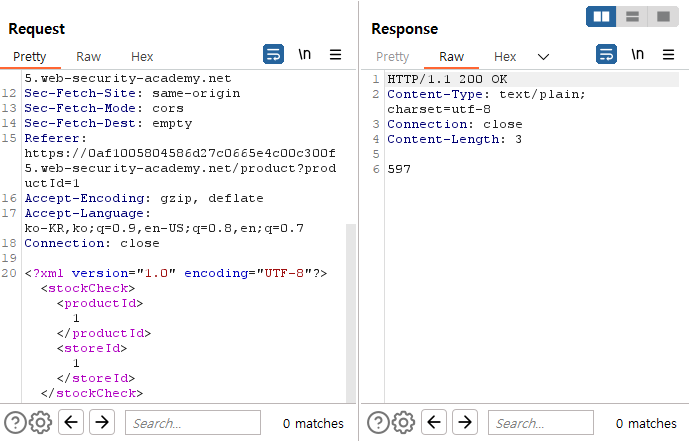The image size is (689, 441).
Task: Click the Connection: close line in the Response panel
Action: point(455,124)
